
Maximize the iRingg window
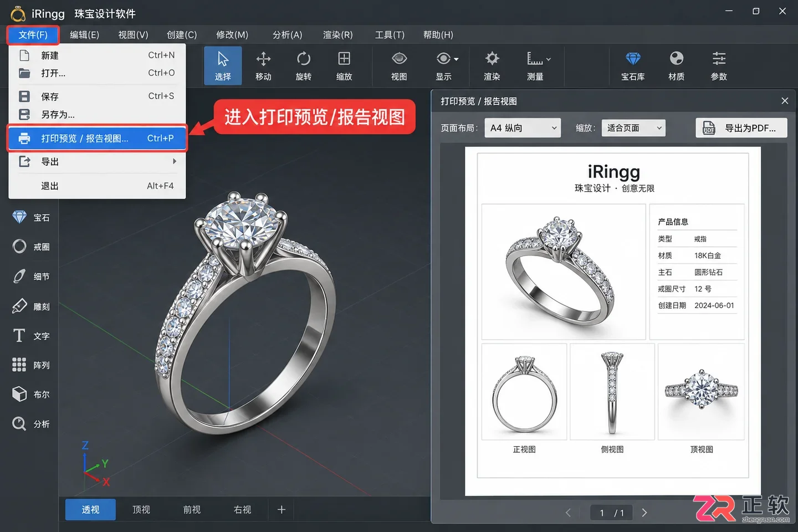tap(756, 11)
